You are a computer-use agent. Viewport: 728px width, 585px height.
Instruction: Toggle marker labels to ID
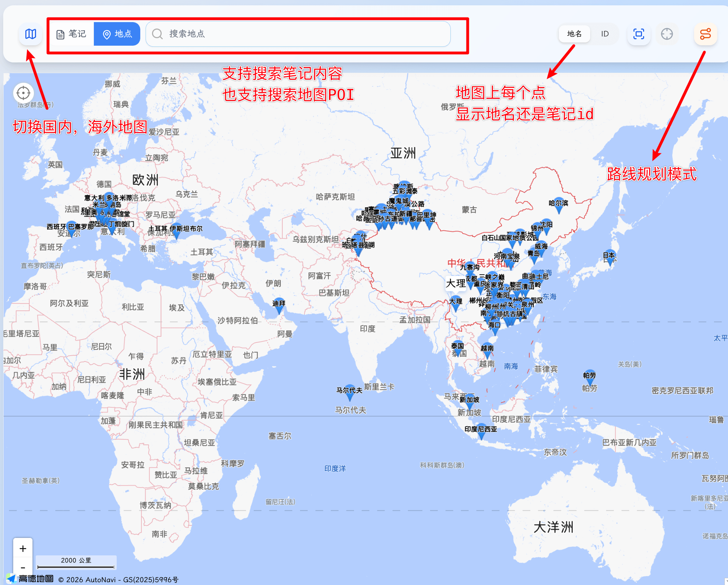605,34
